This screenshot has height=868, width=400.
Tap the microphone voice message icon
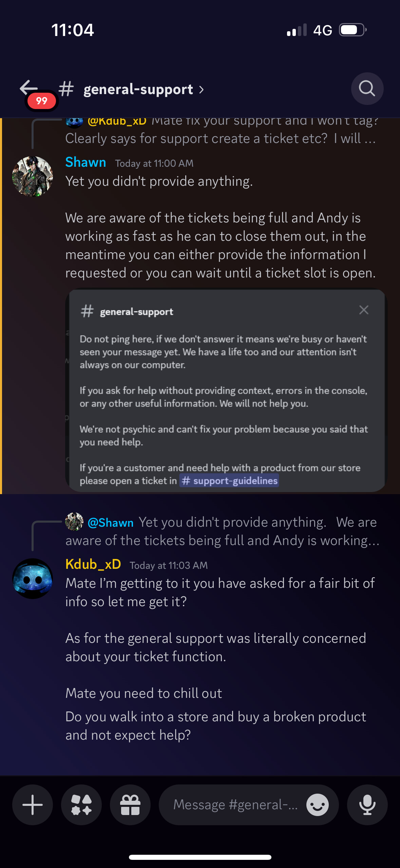tap(367, 805)
